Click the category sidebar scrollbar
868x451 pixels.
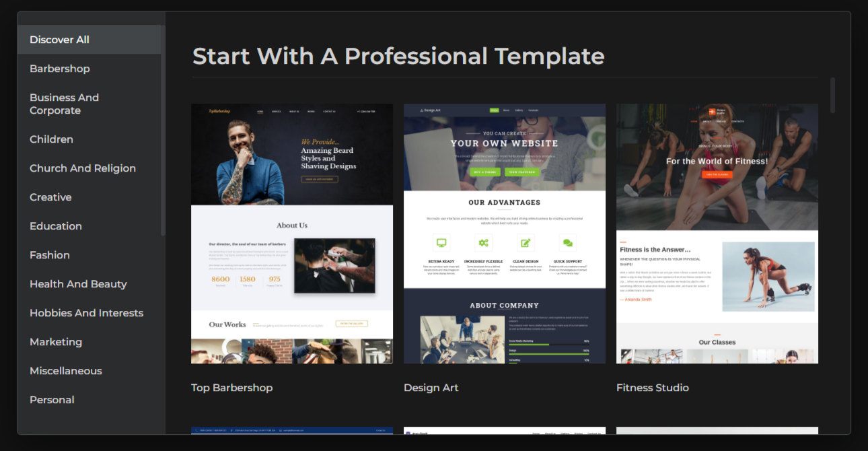[163, 132]
